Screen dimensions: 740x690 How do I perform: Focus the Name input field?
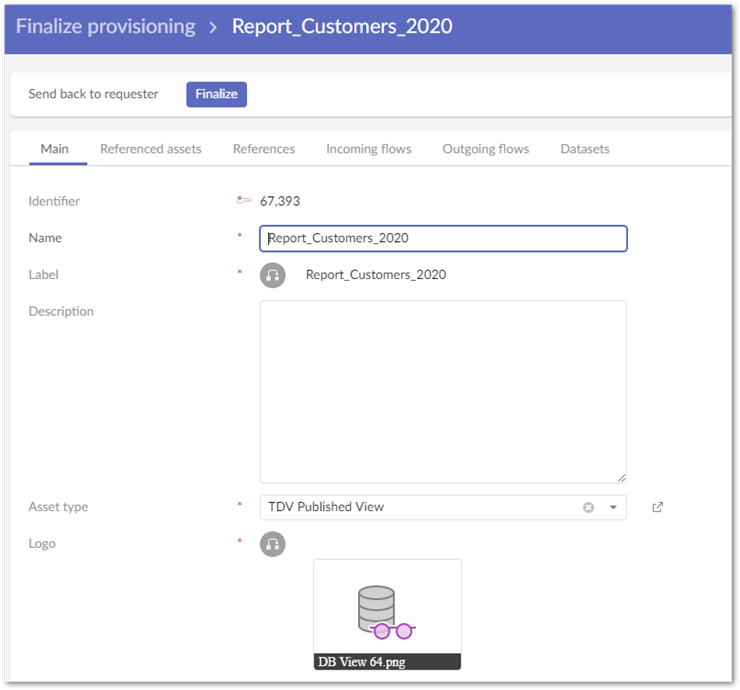(x=443, y=238)
